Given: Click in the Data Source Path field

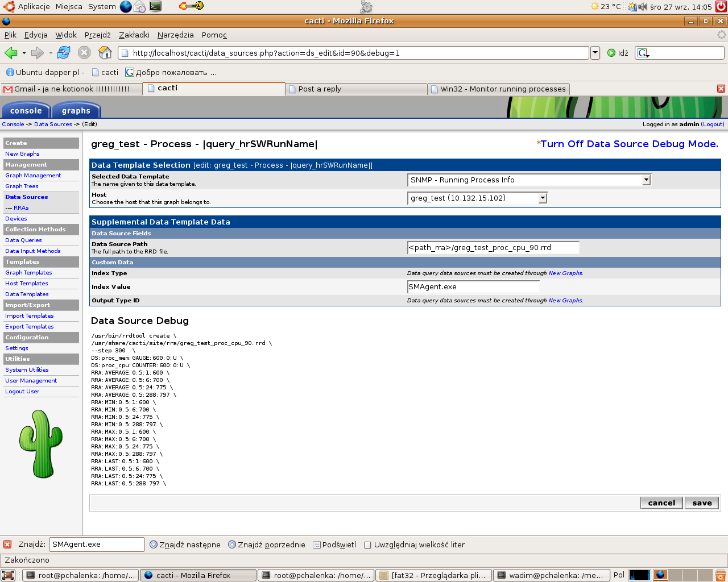Looking at the screenshot, I should pos(493,247).
